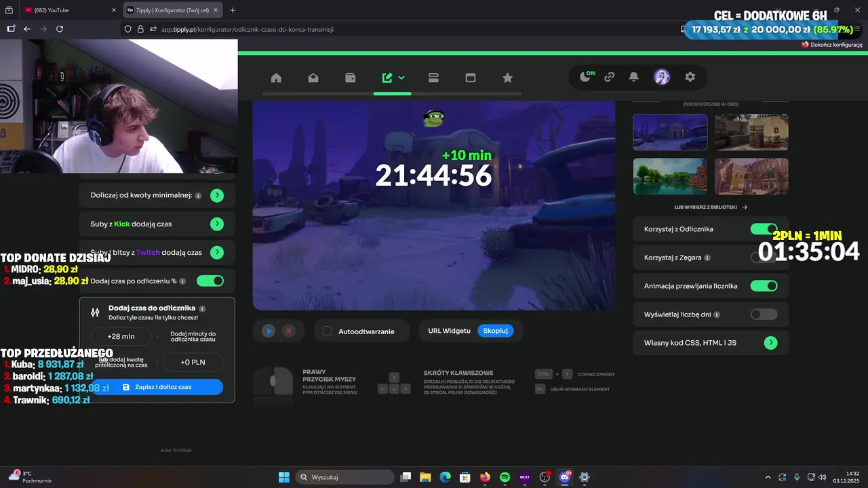The image size is (868, 488).
Task: Open the weather widget showing 3°C
Action: click(x=29, y=477)
